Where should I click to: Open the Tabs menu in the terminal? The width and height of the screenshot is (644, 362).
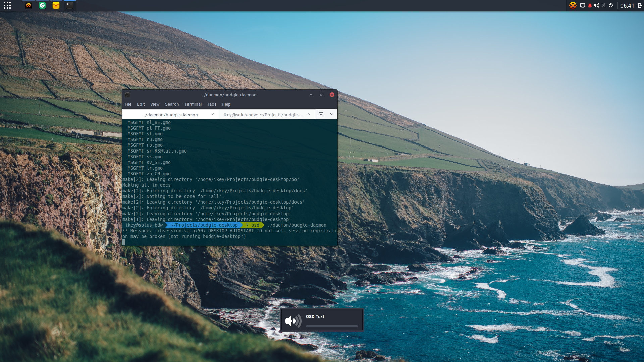pyautogui.click(x=212, y=104)
